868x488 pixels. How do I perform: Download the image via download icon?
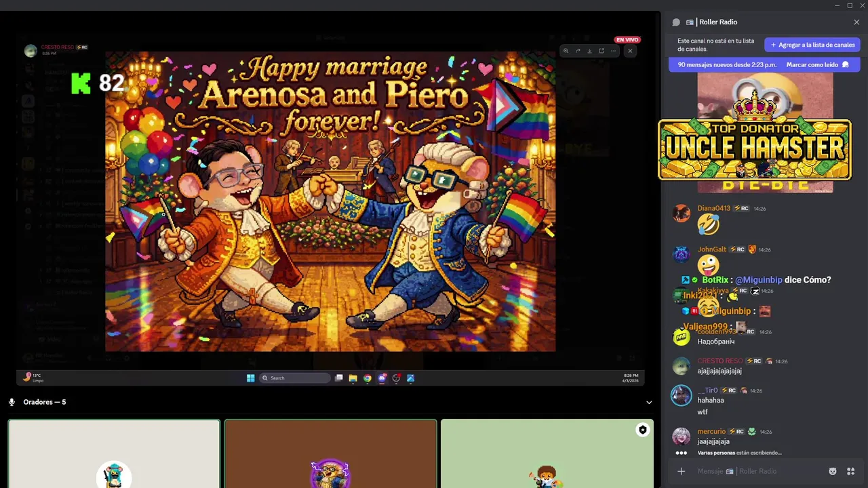589,51
